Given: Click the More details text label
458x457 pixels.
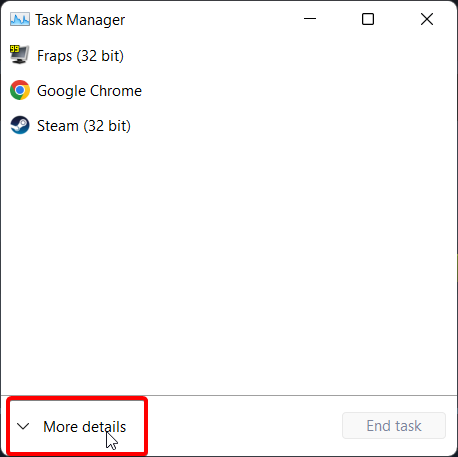Looking at the screenshot, I should 85,427.
